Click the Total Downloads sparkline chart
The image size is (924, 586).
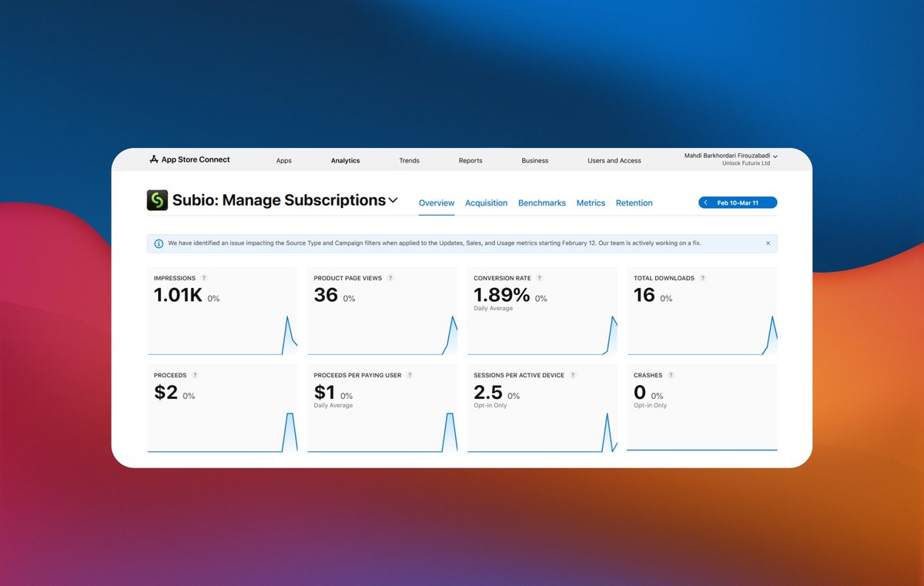tap(702, 335)
